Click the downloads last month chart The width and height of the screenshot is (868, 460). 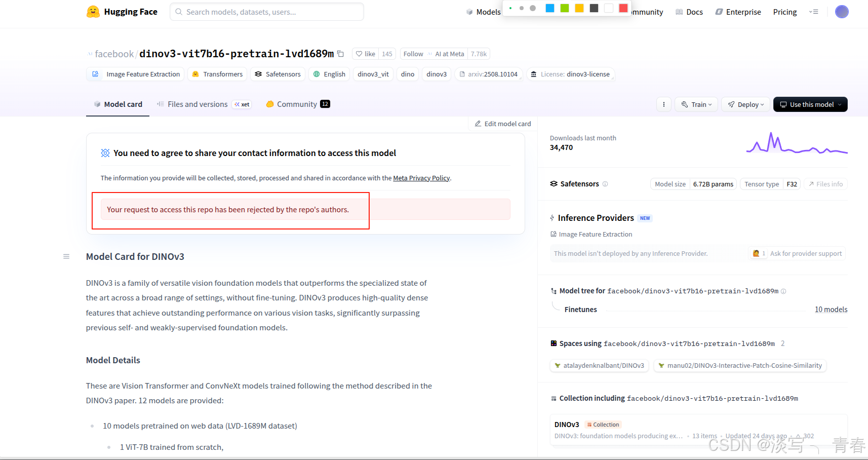click(x=797, y=142)
